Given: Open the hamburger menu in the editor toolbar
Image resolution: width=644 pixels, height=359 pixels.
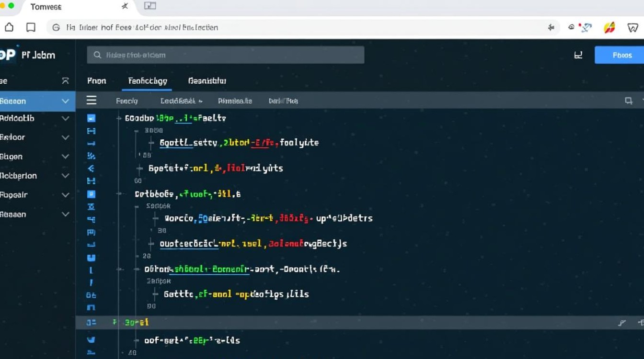Looking at the screenshot, I should (91, 101).
